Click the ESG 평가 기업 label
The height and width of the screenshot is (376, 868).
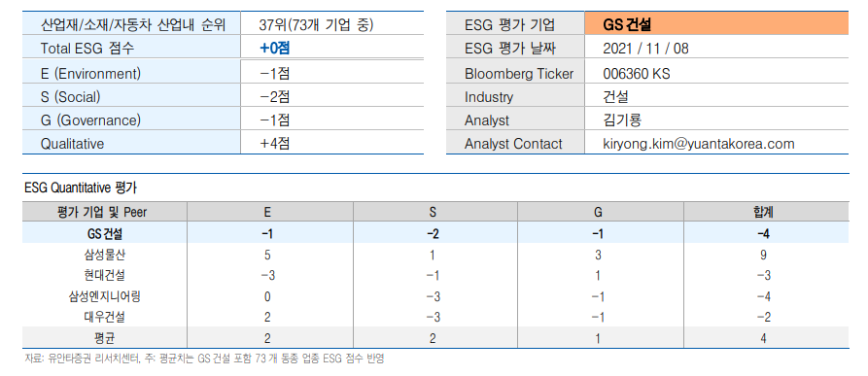tap(509, 25)
